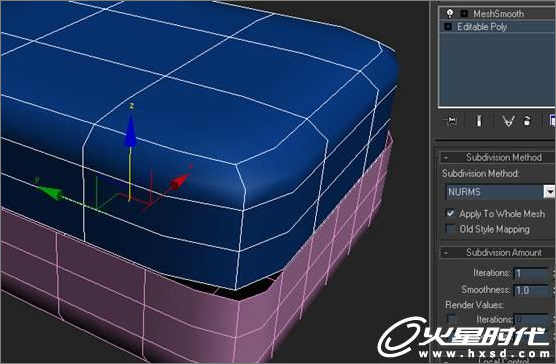Click the Smoothness field showing 1.0
This screenshot has height=364, width=556.
(531, 290)
